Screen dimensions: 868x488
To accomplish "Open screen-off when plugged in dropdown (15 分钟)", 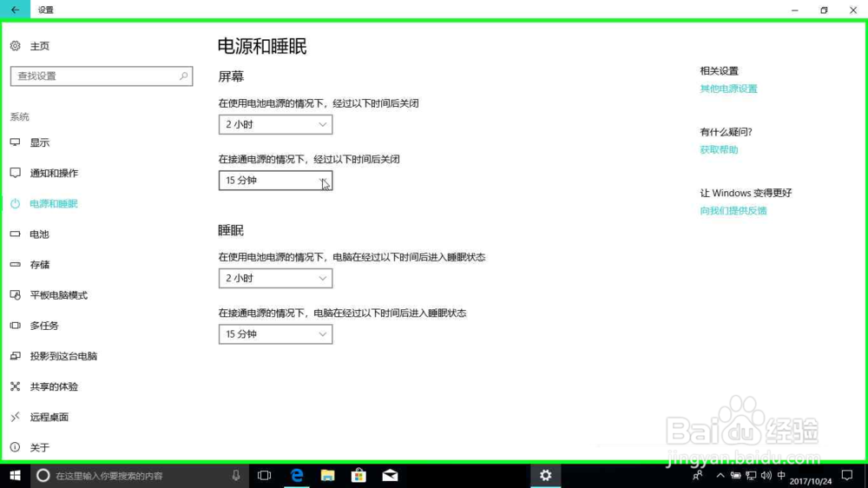I will [276, 181].
